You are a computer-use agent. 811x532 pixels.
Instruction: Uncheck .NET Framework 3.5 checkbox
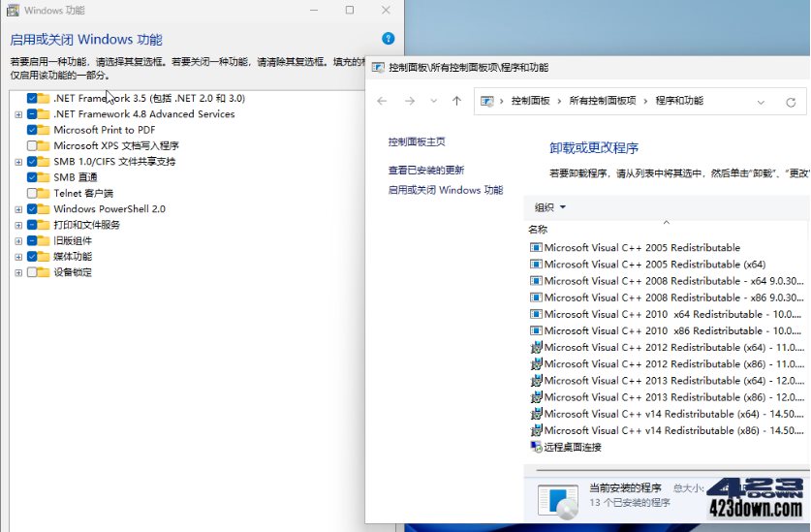[32, 98]
